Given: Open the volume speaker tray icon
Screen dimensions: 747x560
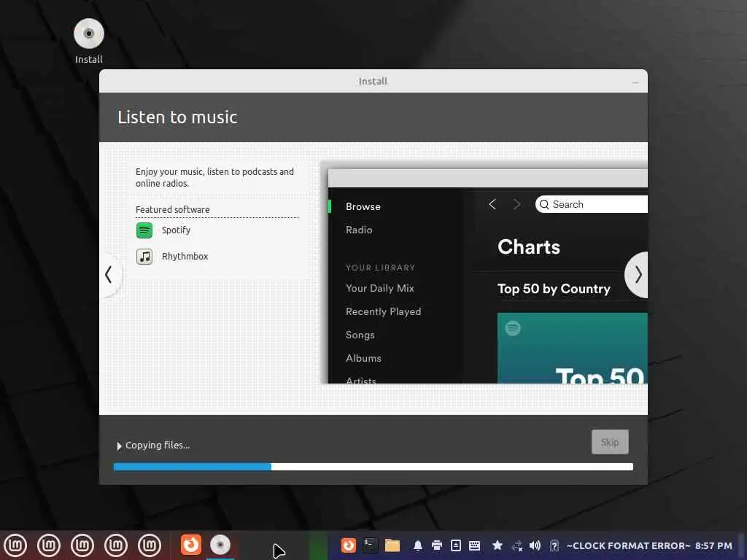Looking at the screenshot, I should tap(535, 545).
